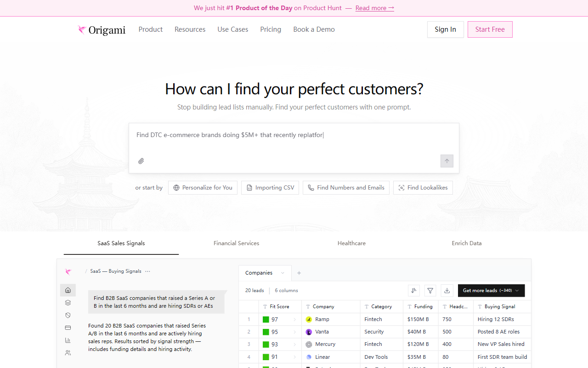
Task: Click the Origami bird logo in the navbar
Action: pyautogui.click(x=82, y=30)
